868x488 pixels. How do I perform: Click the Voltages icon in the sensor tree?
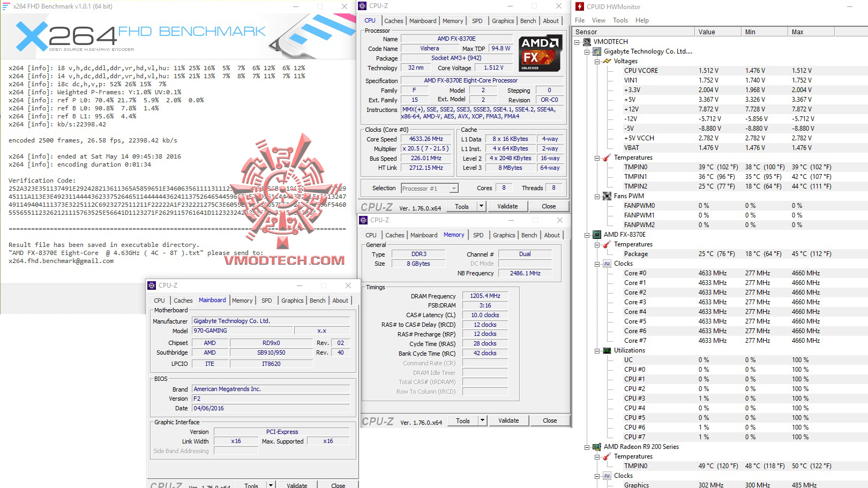tap(607, 61)
